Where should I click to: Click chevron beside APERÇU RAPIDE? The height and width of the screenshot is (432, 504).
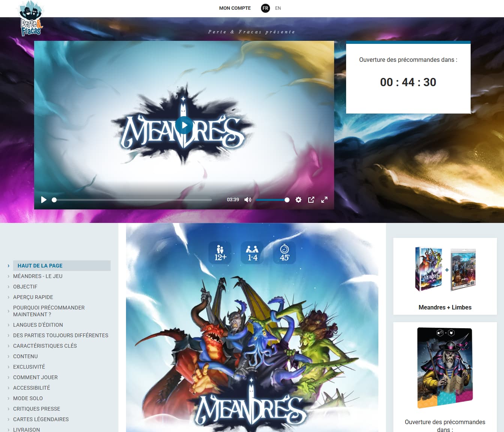point(9,297)
